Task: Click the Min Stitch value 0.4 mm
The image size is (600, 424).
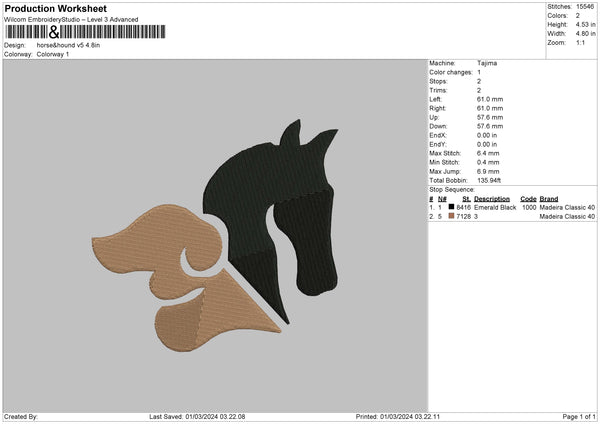Action: 488,163
